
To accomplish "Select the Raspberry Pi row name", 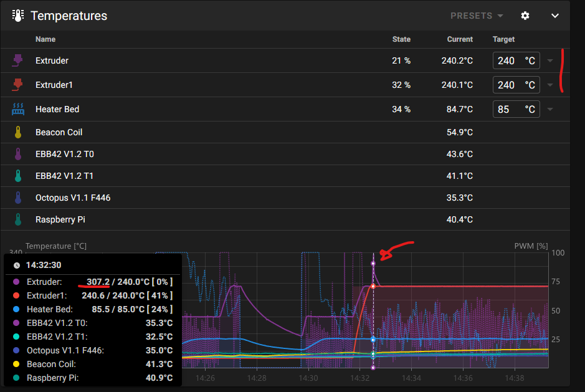I will click(60, 219).
